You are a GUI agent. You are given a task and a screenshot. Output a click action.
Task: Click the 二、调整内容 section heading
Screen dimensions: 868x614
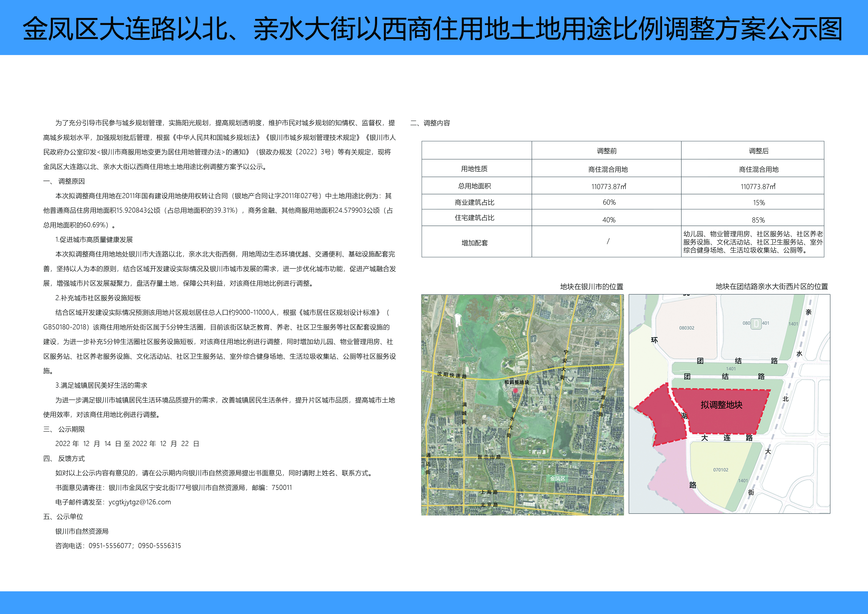coord(430,123)
